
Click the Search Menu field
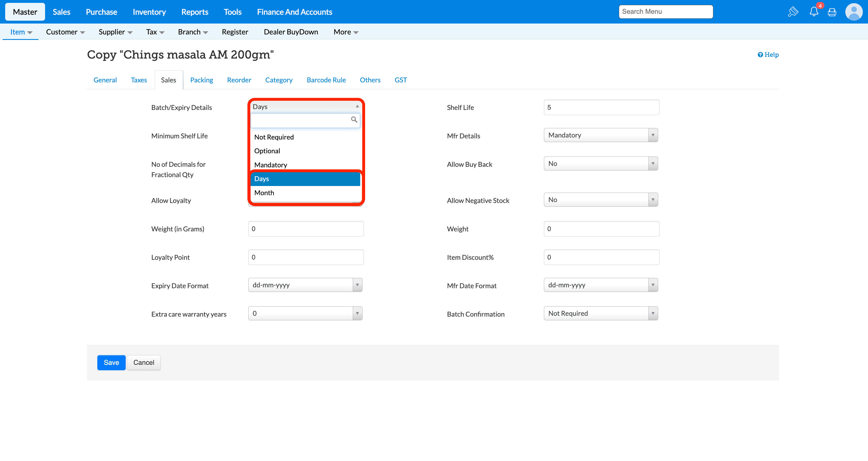665,12
